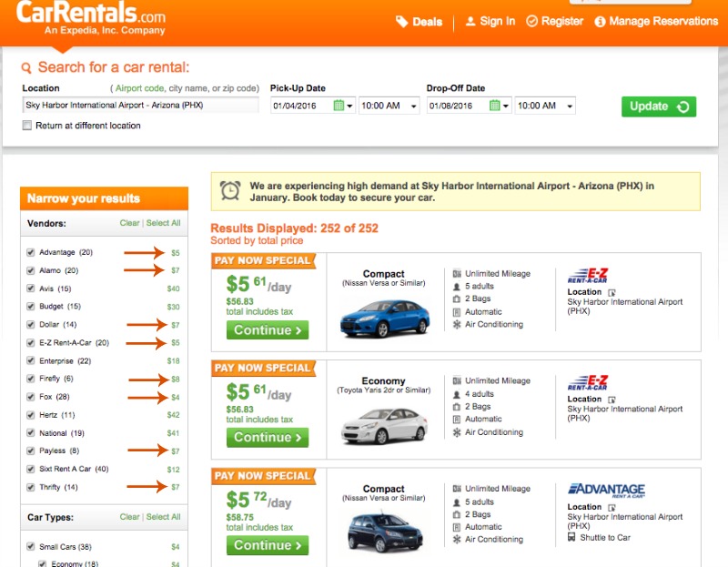Screen dimensions: 728x567
Task: Click the Advantage Rent A Car logo
Action: (x=606, y=491)
